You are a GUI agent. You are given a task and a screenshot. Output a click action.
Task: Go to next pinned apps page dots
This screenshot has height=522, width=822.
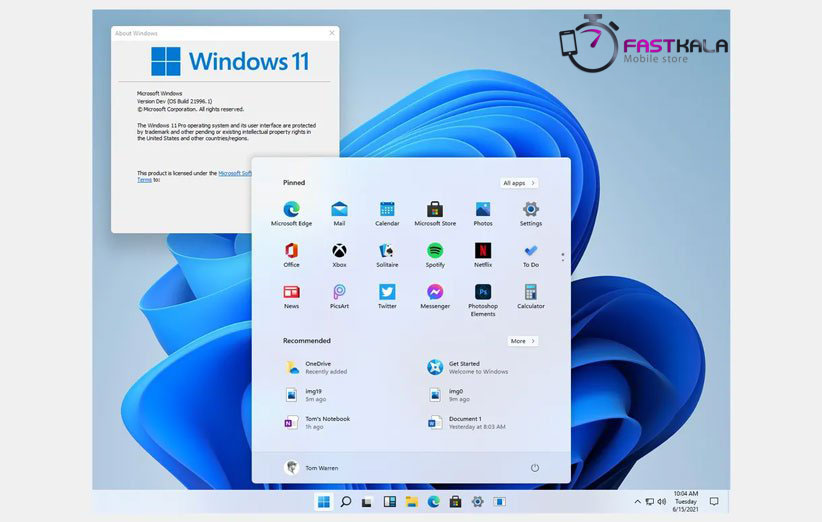(x=563, y=257)
